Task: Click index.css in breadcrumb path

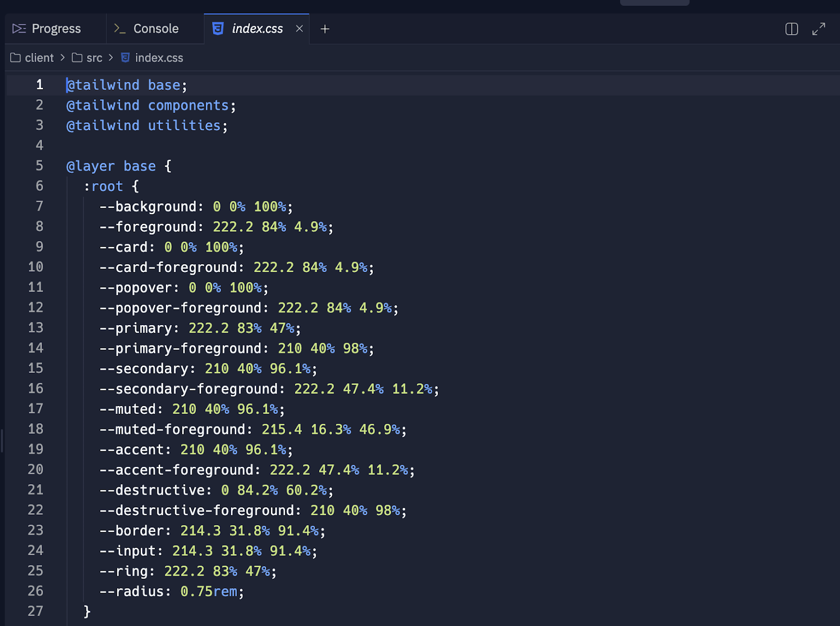Action: tap(159, 58)
